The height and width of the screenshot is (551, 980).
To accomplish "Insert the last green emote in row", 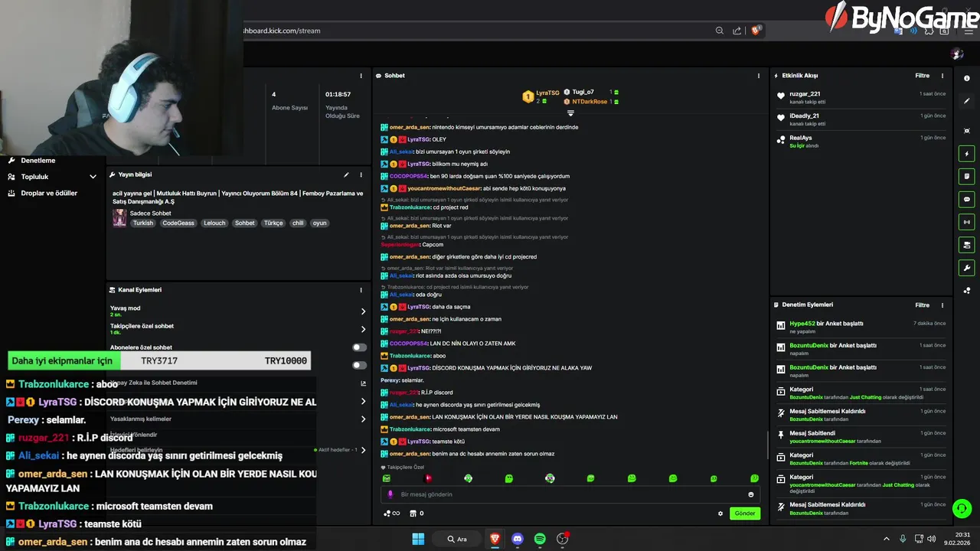I will tap(754, 478).
